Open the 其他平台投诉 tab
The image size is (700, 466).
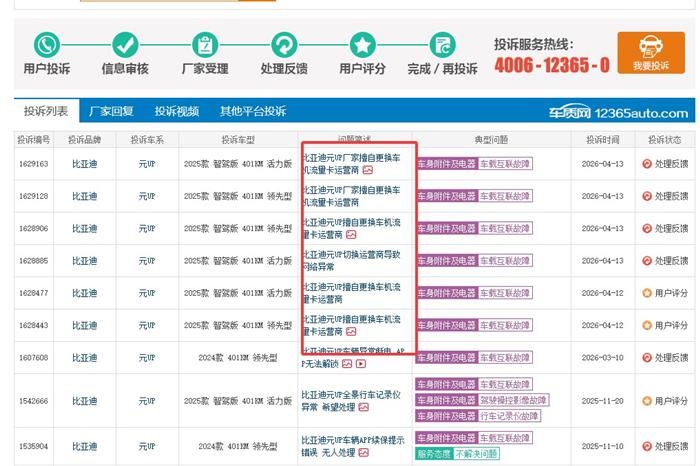253,111
